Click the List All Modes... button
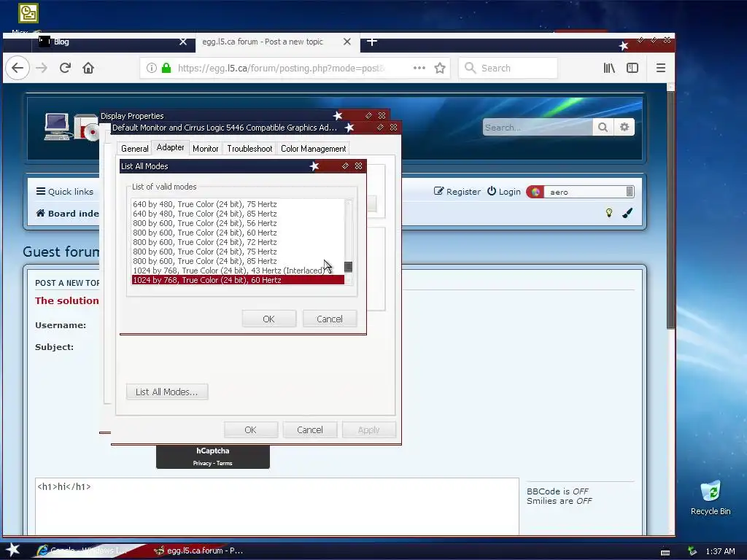747x560 pixels. coord(167,392)
